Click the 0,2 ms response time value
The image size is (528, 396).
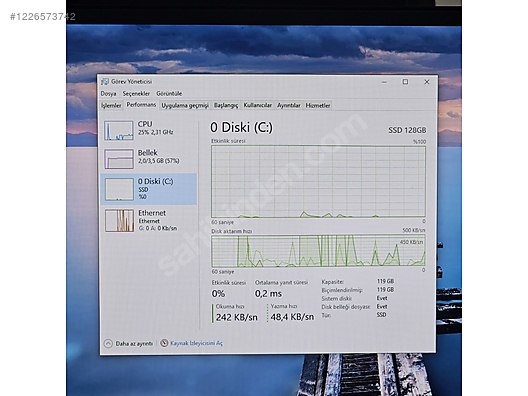pyautogui.click(x=268, y=294)
